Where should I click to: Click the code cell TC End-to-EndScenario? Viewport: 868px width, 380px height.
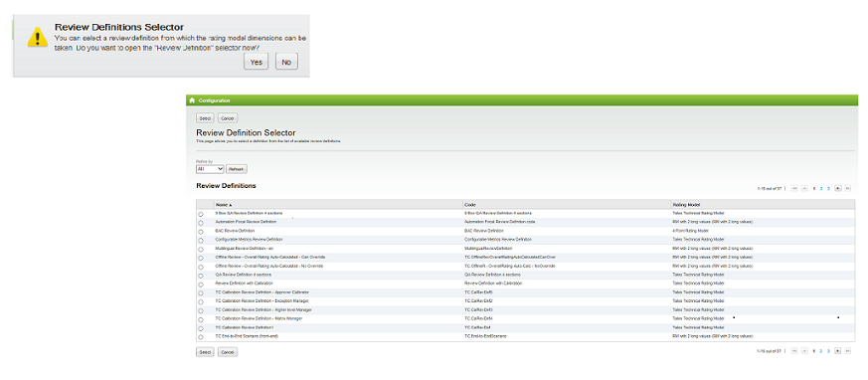click(x=485, y=336)
